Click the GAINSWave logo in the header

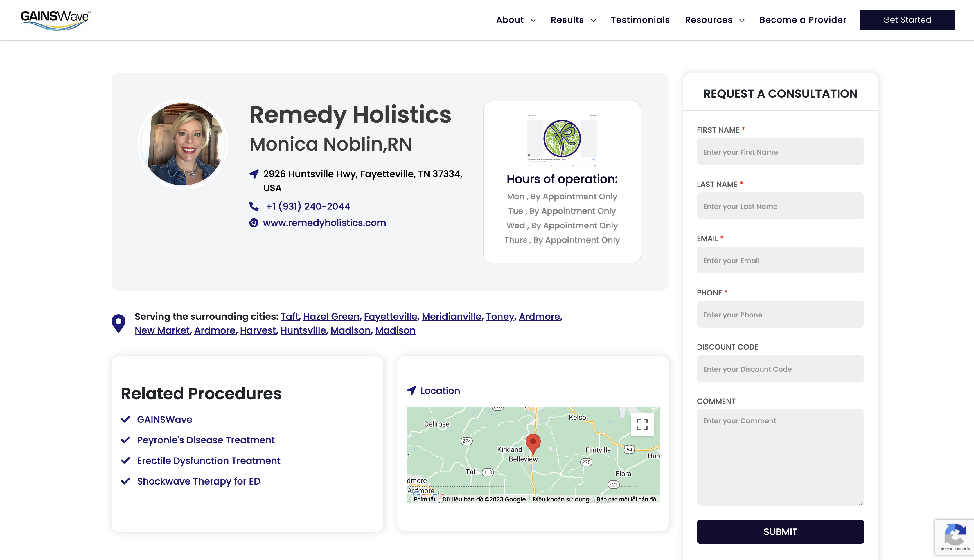click(55, 20)
